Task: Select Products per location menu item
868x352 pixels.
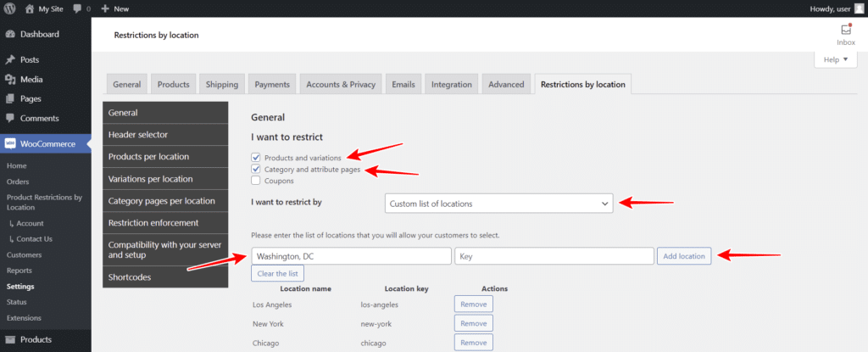Action: (x=164, y=157)
